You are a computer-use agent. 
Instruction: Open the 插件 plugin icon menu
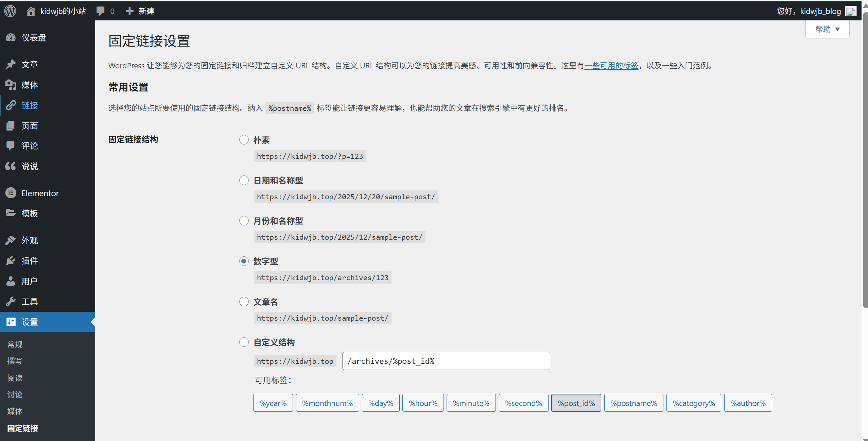click(x=11, y=261)
